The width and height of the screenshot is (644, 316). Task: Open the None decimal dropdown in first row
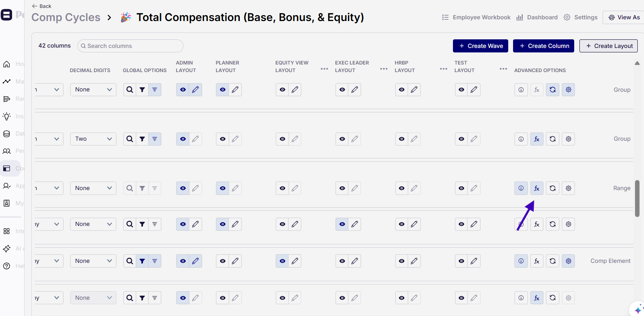coord(93,90)
